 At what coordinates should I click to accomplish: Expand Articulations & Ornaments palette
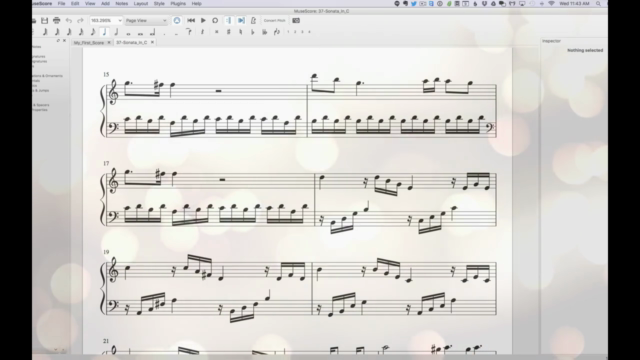coord(47,76)
